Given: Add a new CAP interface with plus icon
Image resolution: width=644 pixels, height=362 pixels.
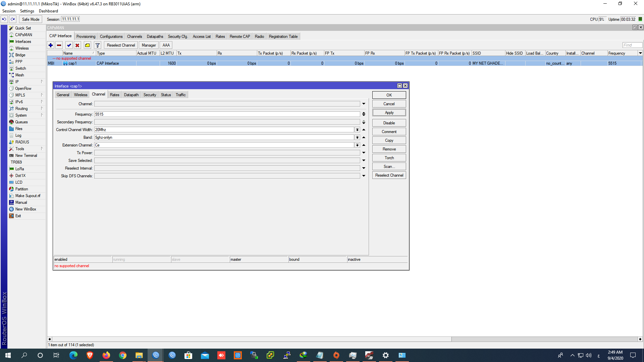Looking at the screenshot, I should click(51, 45).
